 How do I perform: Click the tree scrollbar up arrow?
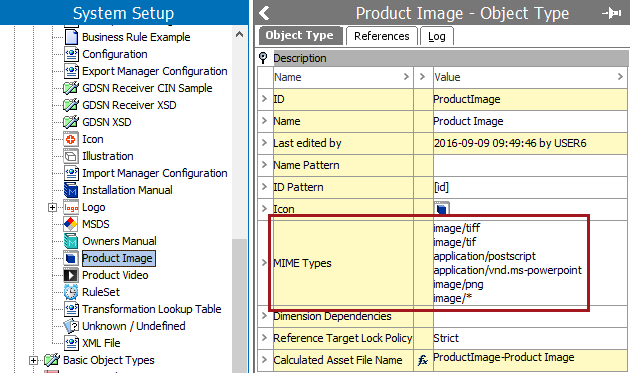click(x=239, y=35)
